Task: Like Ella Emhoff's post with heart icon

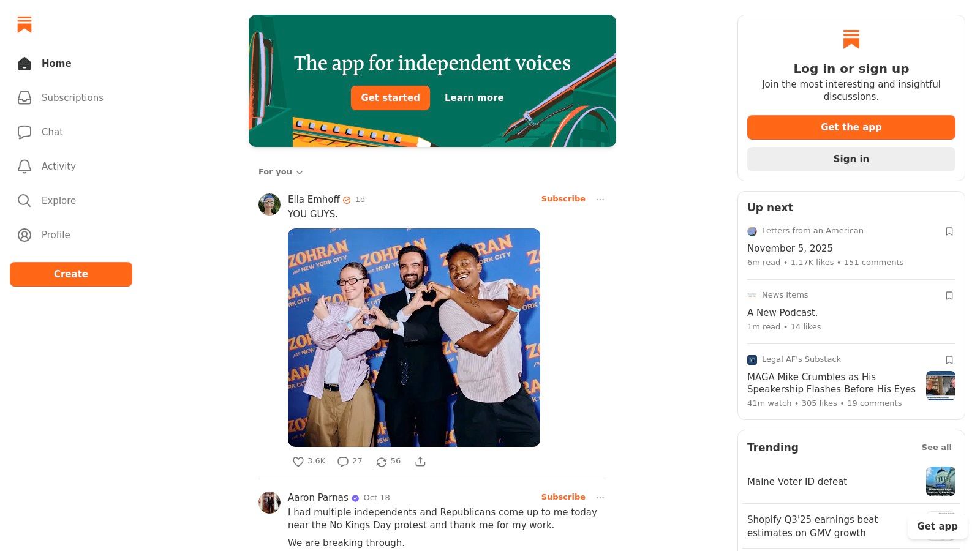Action: (298, 462)
